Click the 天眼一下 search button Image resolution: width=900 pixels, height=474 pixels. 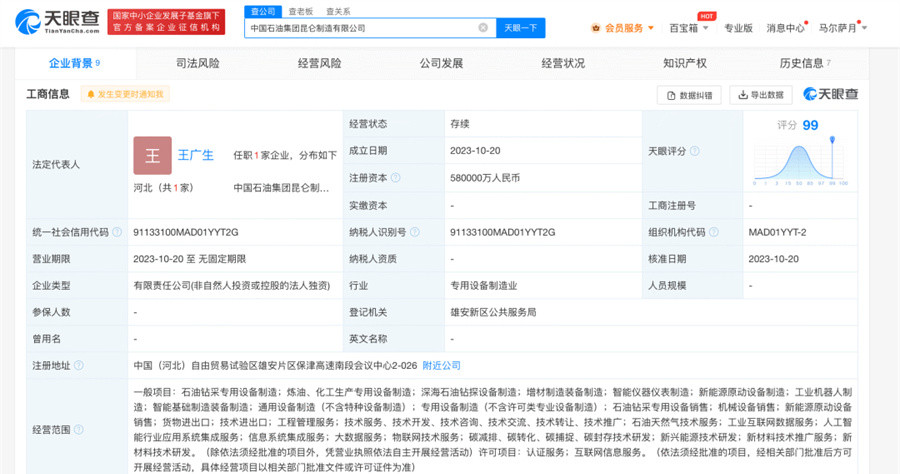(521, 28)
